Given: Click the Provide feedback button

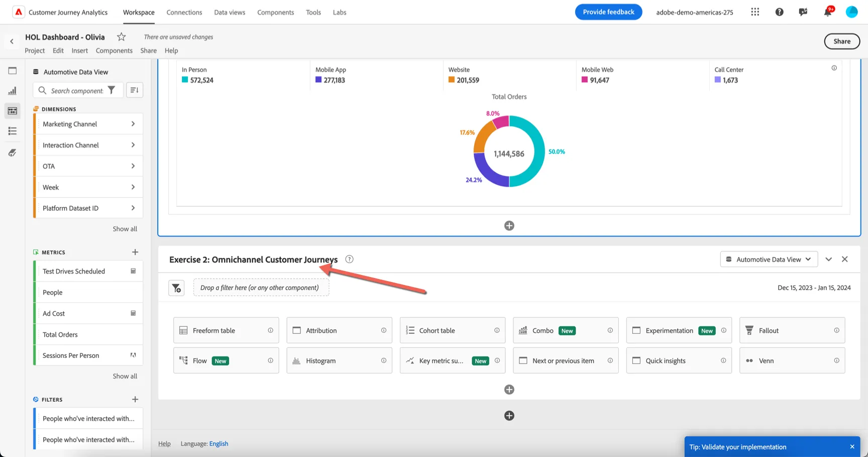Looking at the screenshot, I should click(608, 12).
